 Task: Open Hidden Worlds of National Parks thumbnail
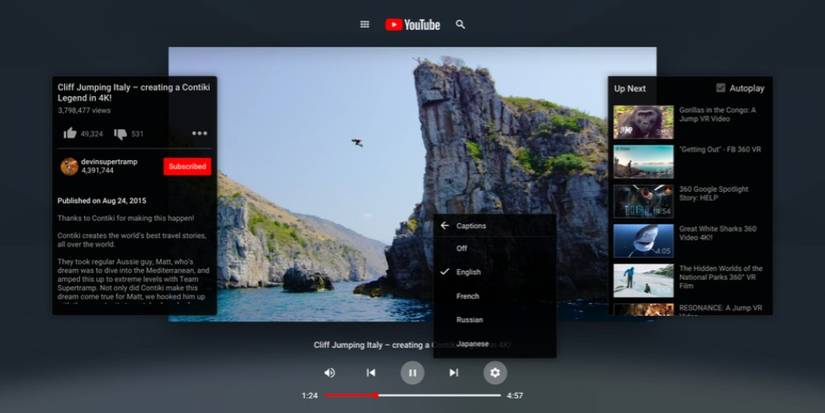[x=643, y=280]
